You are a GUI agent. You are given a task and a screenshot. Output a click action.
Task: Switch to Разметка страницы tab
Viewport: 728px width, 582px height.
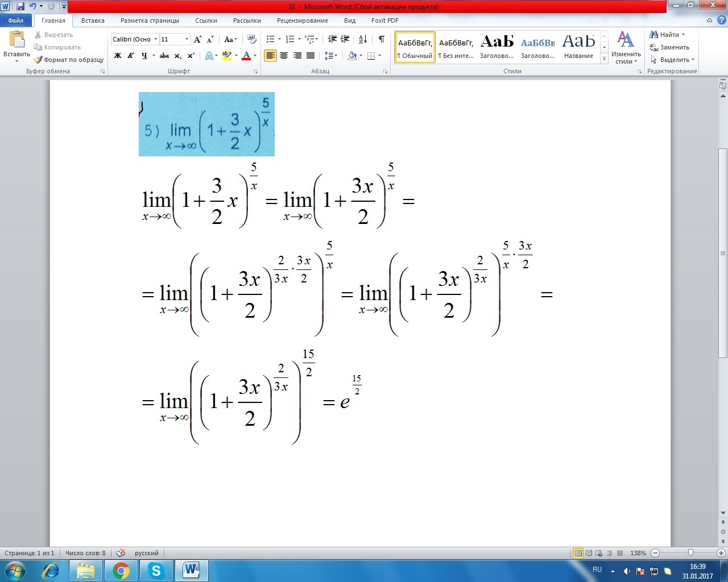coord(150,20)
